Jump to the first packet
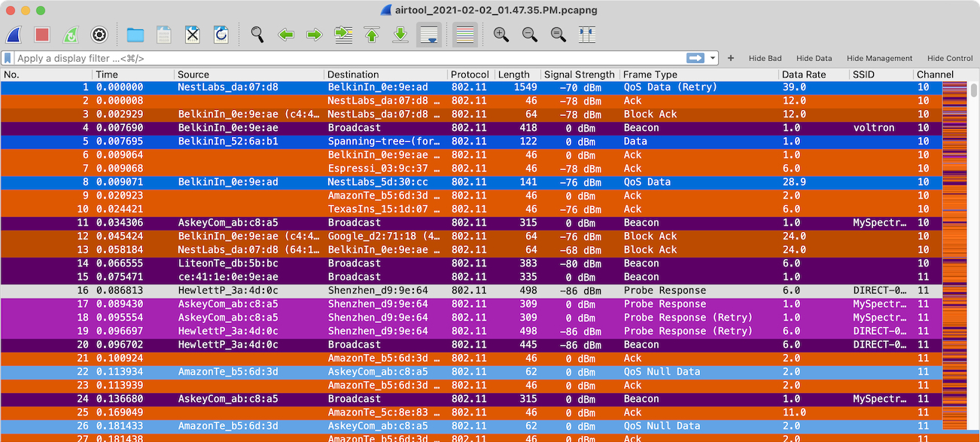 point(372,35)
